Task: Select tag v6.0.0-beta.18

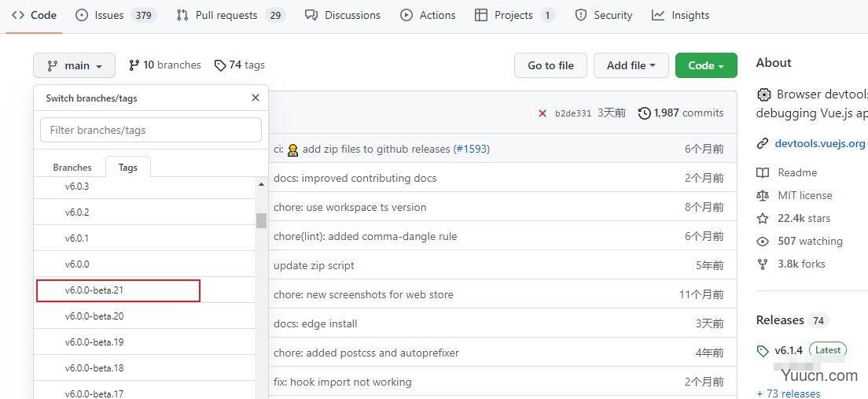Action: [145, 368]
